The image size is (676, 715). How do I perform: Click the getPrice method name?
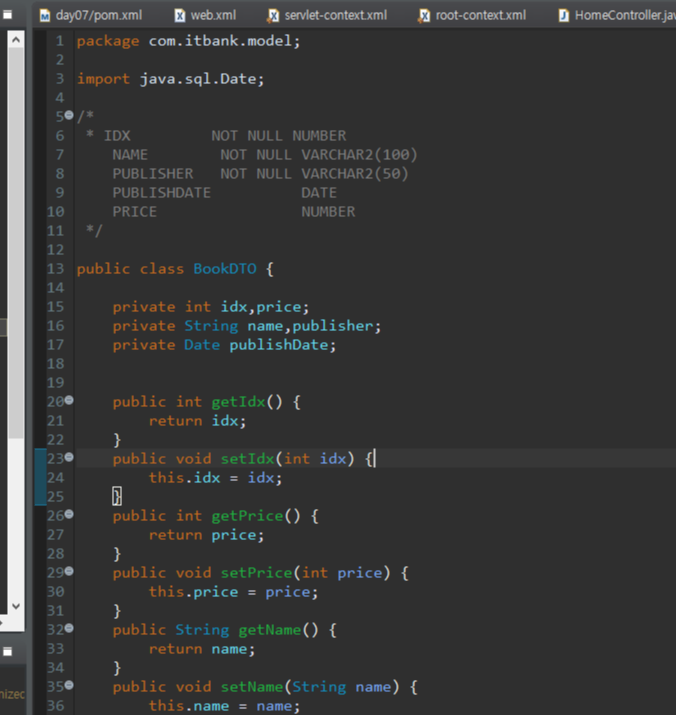pos(247,516)
